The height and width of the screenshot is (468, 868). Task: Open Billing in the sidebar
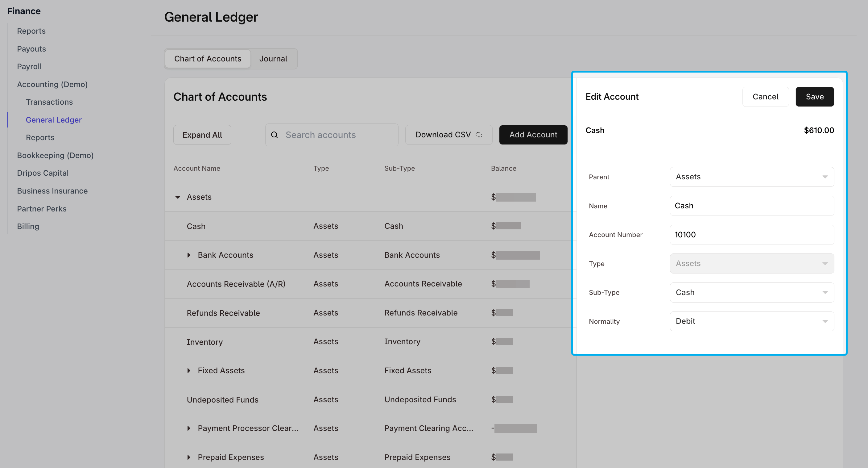pyautogui.click(x=28, y=226)
